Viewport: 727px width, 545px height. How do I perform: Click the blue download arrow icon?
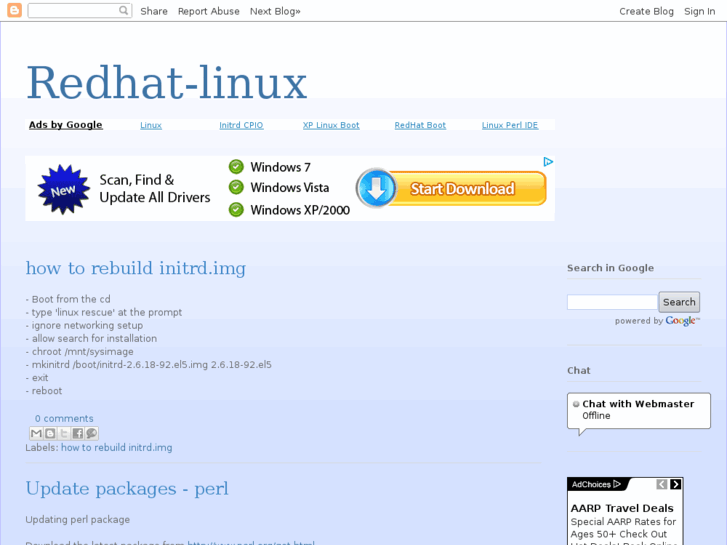pyautogui.click(x=376, y=188)
